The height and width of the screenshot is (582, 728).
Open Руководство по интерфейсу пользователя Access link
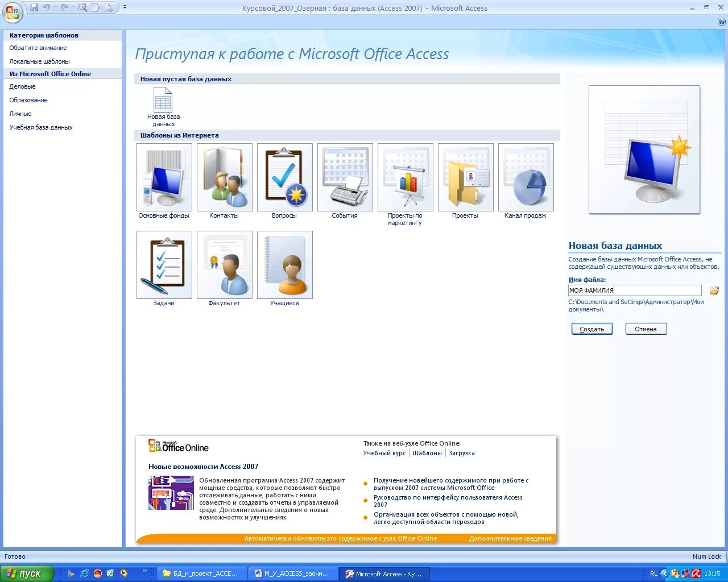tap(448, 501)
